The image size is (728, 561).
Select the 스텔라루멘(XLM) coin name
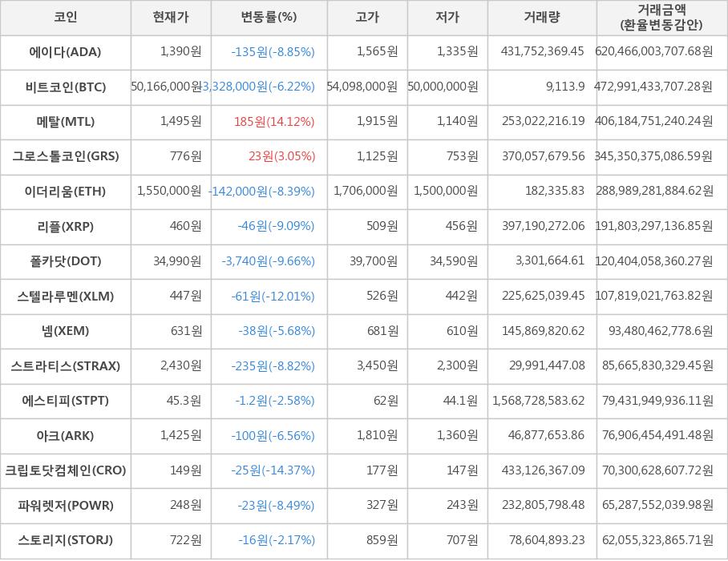click(x=66, y=297)
